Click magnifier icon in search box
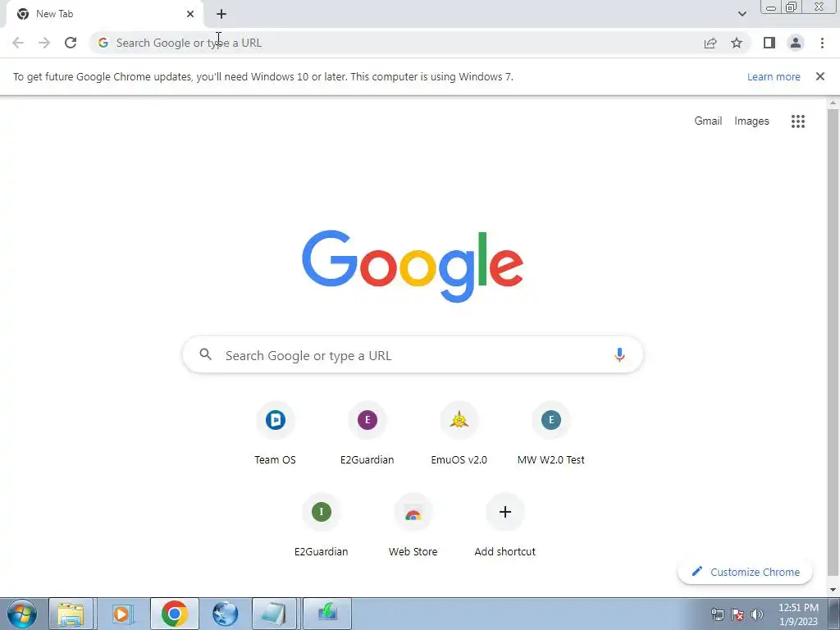This screenshot has width=840, height=630. [x=206, y=354]
